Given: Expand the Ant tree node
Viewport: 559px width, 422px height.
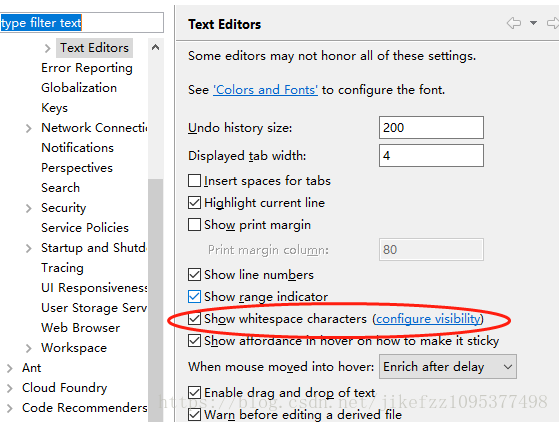Looking at the screenshot, I should [10, 368].
